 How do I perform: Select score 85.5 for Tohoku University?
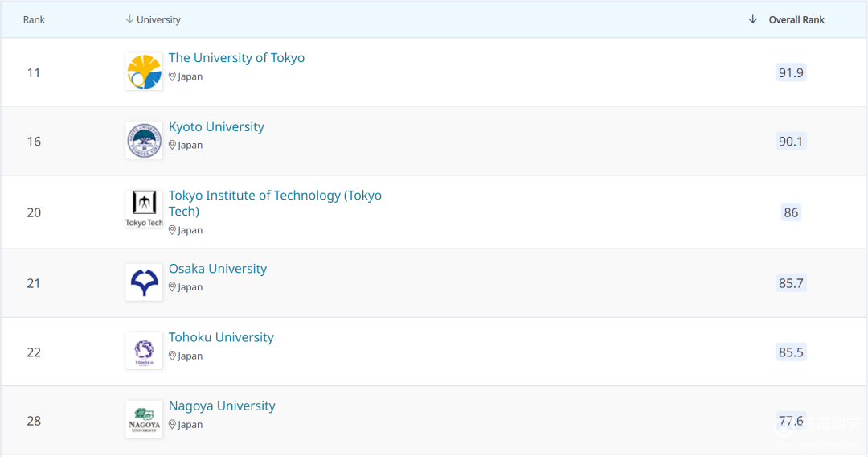click(x=791, y=352)
